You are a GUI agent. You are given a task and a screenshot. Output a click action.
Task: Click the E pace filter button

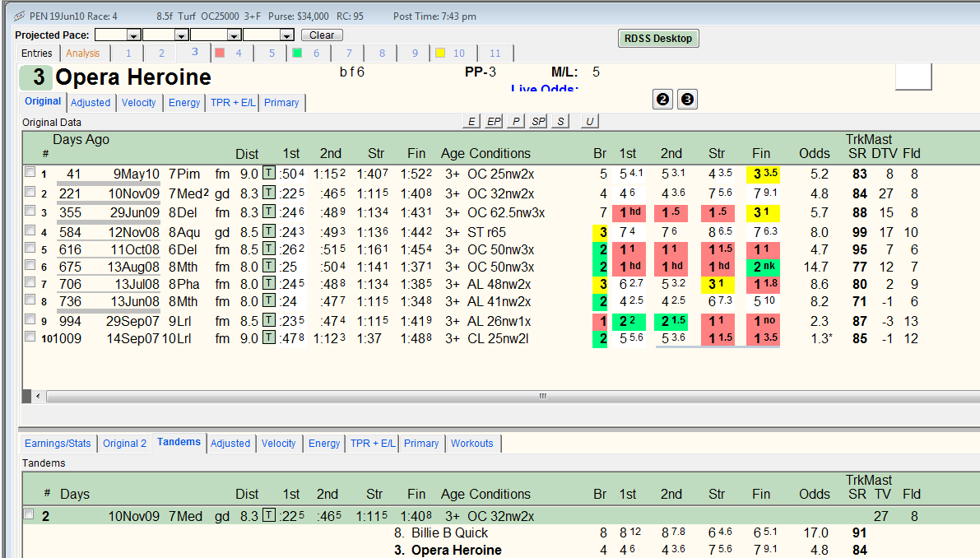pyautogui.click(x=471, y=121)
